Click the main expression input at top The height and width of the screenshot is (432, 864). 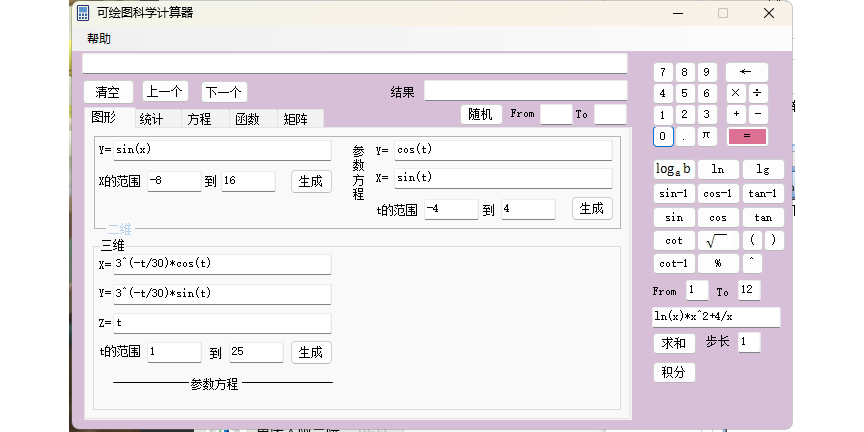click(x=355, y=63)
